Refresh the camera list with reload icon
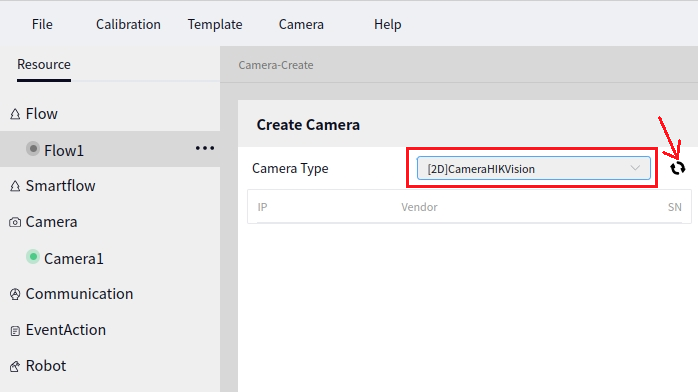This screenshot has width=698, height=392. click(x=678, y=168)
